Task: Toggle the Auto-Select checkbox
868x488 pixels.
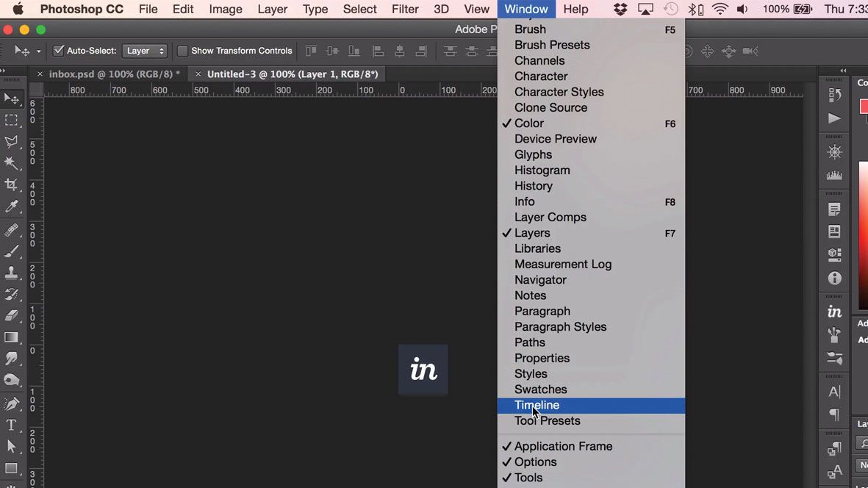Action: tap(58, 51)
